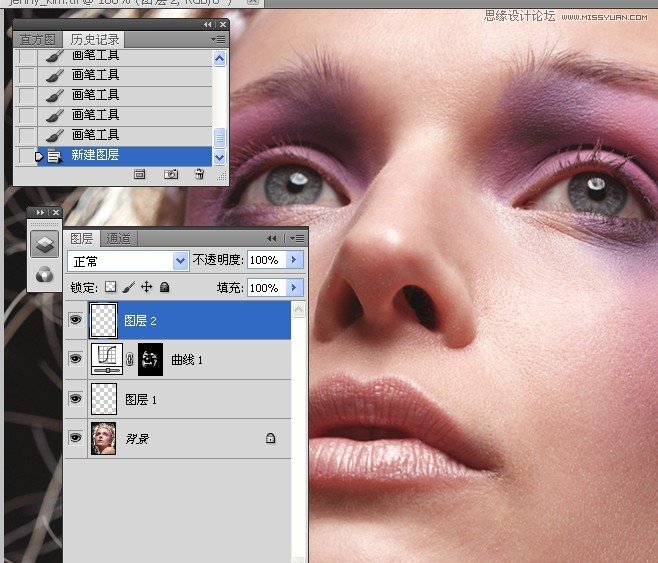The image size is (658, 563).
Task: Switch to the 直方图 tab
Action: point(39,39)
